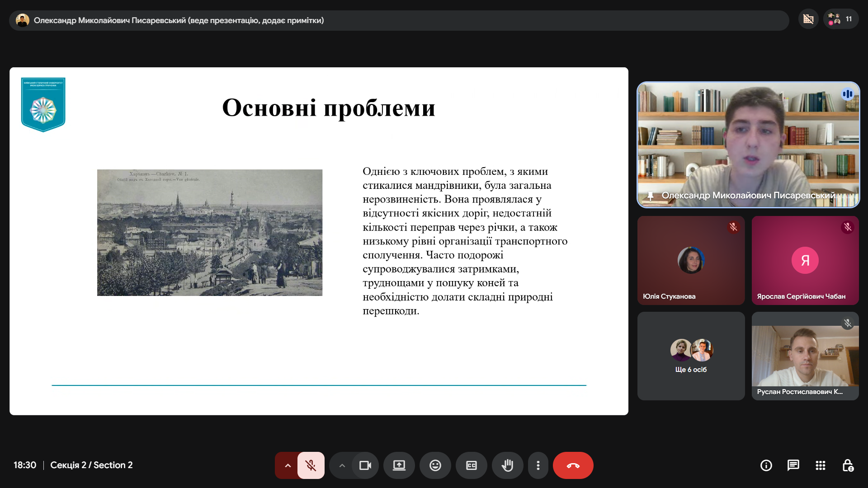Start presenting your screen
Viewport: 868px width, 488px height.
[399, 465]
